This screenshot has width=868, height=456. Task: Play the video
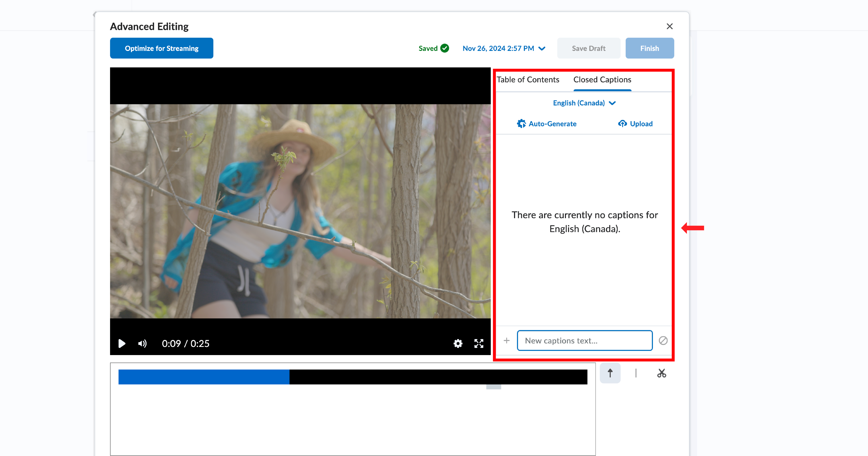[122, 343]
